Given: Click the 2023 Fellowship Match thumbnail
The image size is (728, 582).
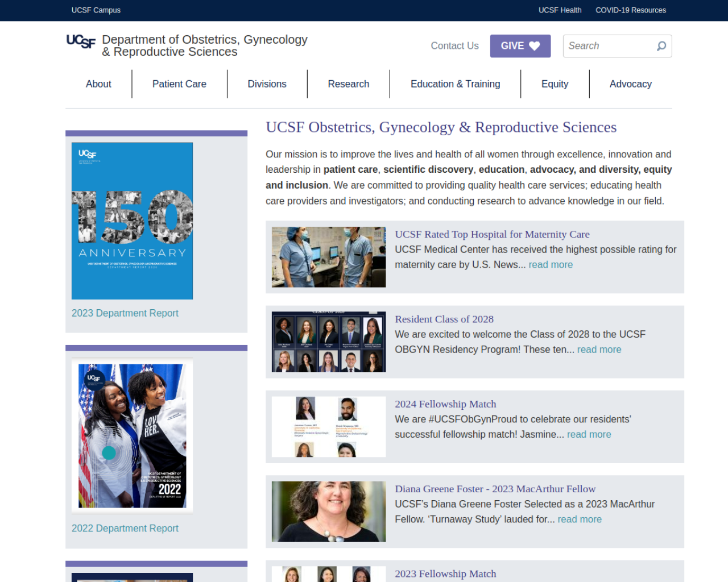Looking at the screenshot, I should (329, 574).
